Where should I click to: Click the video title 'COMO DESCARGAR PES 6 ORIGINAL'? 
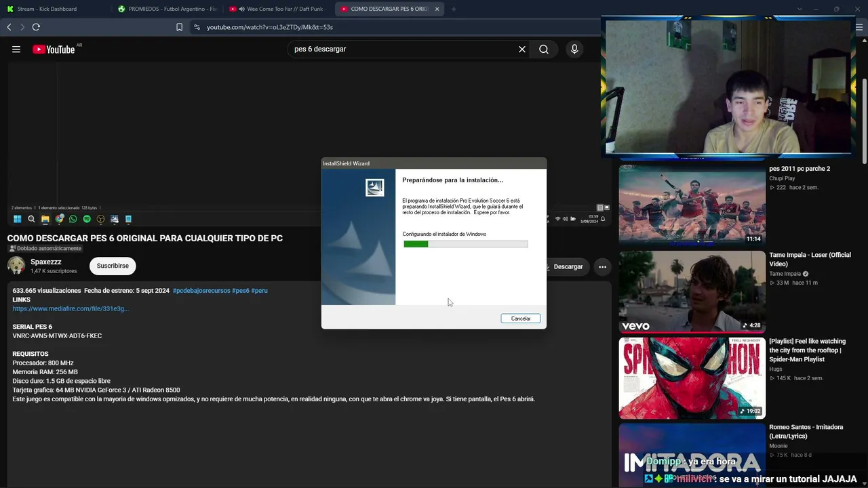tap(145, 239)
